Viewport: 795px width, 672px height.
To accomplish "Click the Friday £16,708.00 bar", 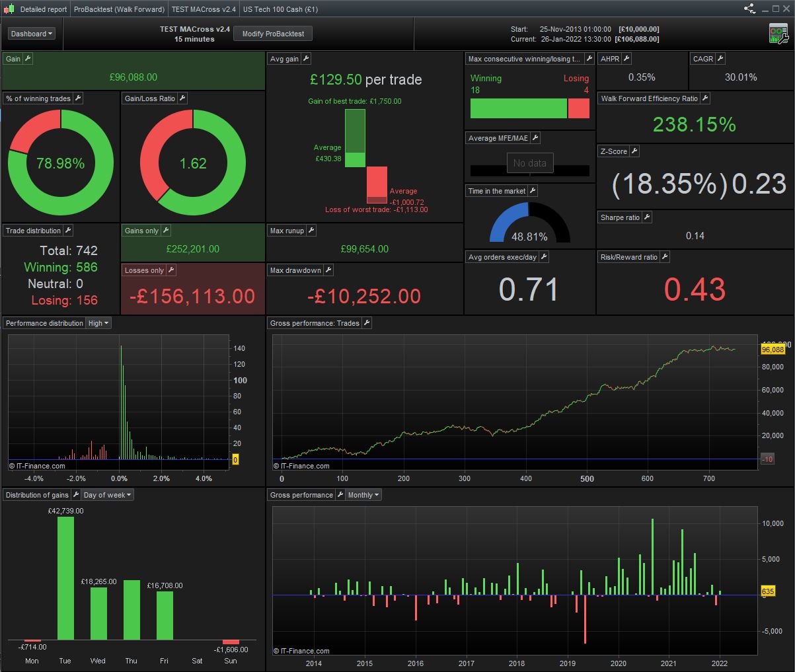I will [x=165, y=615].
